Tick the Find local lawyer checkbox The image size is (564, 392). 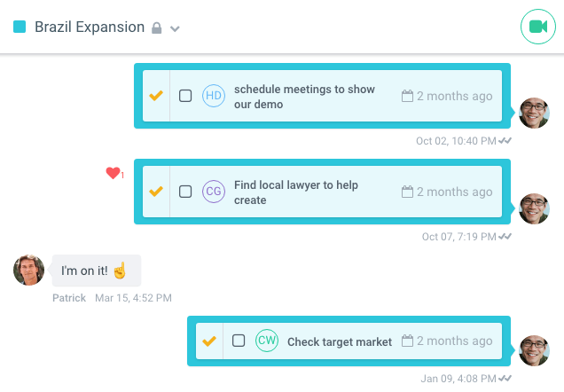click(185, 192)
